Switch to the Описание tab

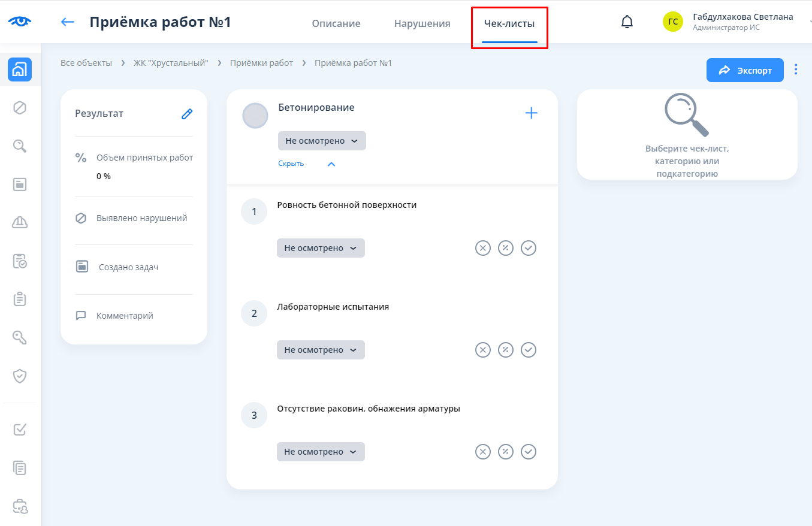[x=336, y=24]
